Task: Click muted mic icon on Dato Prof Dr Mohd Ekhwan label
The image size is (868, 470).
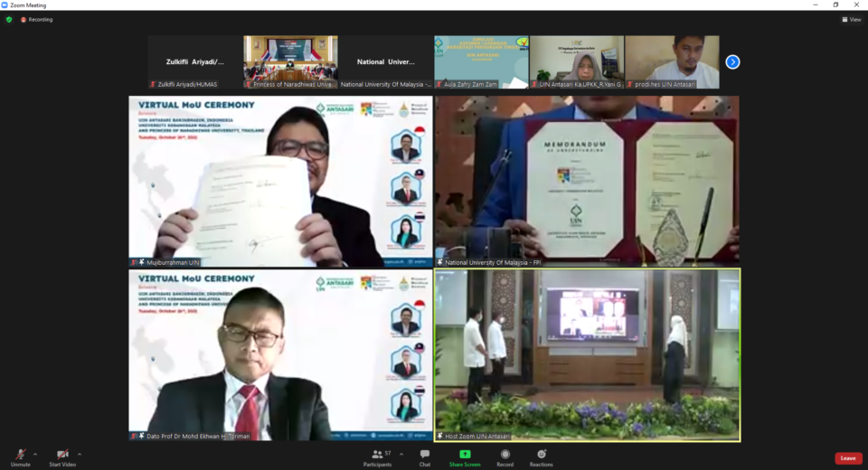Action: [x=134, y=437]
